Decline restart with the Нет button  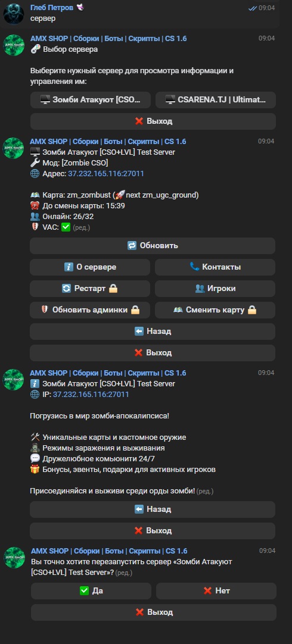tap(216, 590)
